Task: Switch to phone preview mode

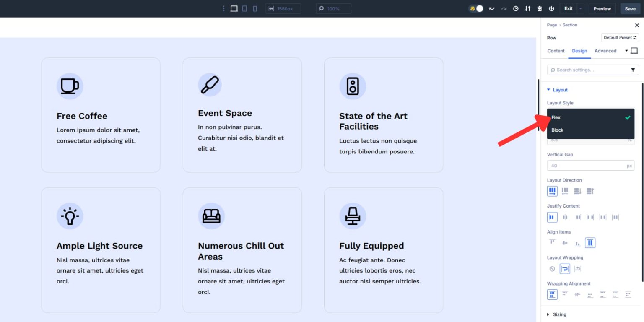Action: tap(255, 8)
